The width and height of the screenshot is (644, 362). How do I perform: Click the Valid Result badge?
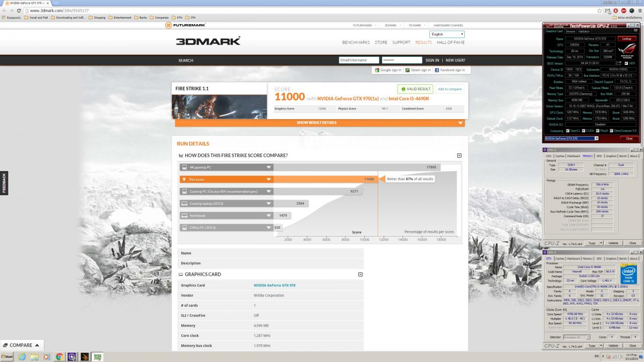coord(415,89)
